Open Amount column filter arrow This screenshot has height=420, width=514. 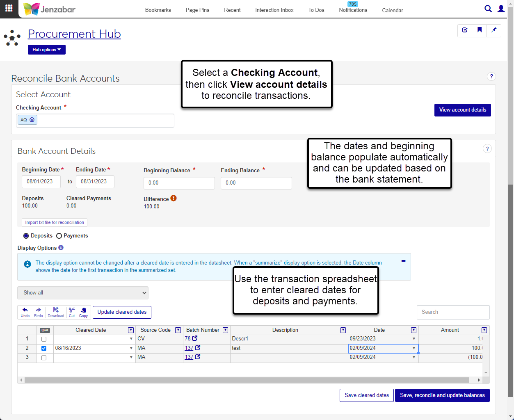click(x=484, y=330)
